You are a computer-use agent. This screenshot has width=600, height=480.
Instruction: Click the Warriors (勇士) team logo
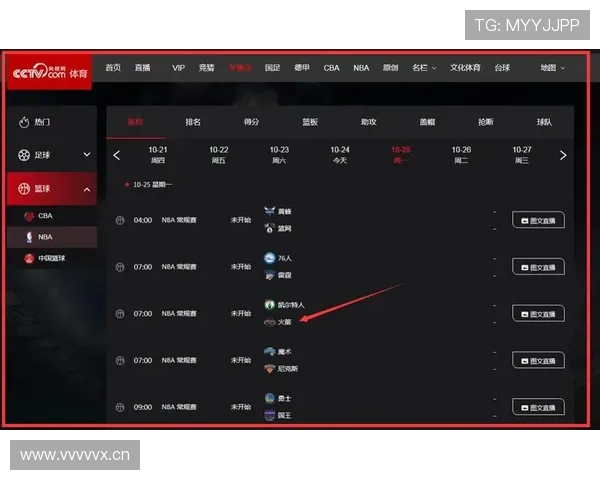click(269, 398)
